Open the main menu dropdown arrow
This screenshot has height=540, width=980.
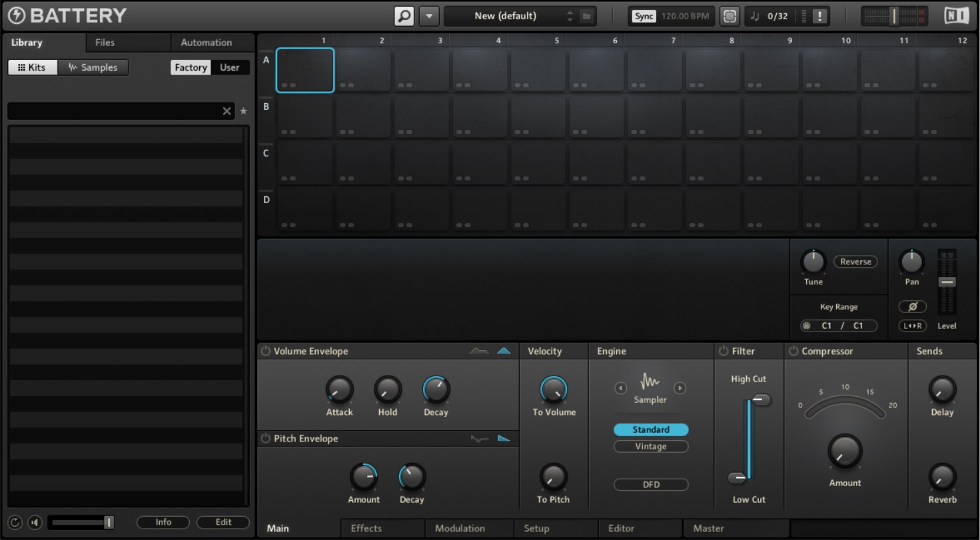[429, 15]
